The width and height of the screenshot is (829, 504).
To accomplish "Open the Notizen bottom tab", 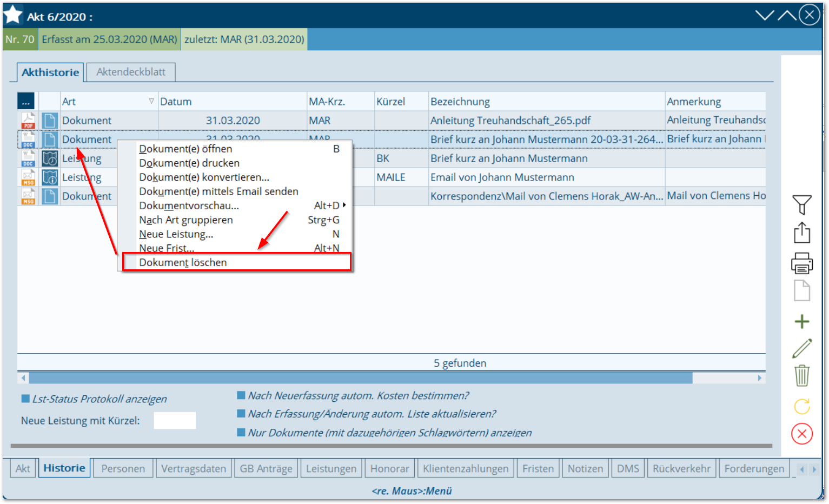I will click(x=585, y=468).
